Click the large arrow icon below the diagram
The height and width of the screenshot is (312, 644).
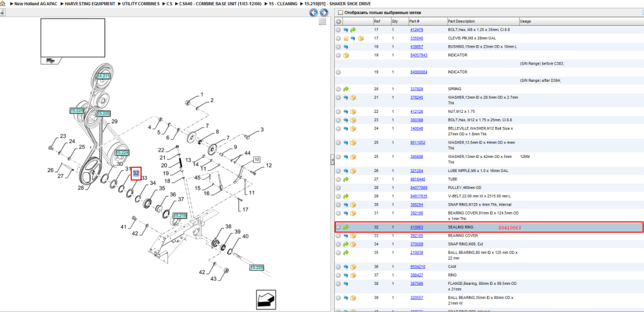[265, 299]
